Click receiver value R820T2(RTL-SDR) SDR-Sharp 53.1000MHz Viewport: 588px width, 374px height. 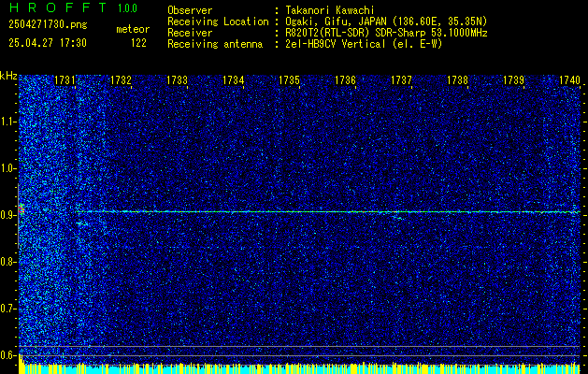pos(386,33)
